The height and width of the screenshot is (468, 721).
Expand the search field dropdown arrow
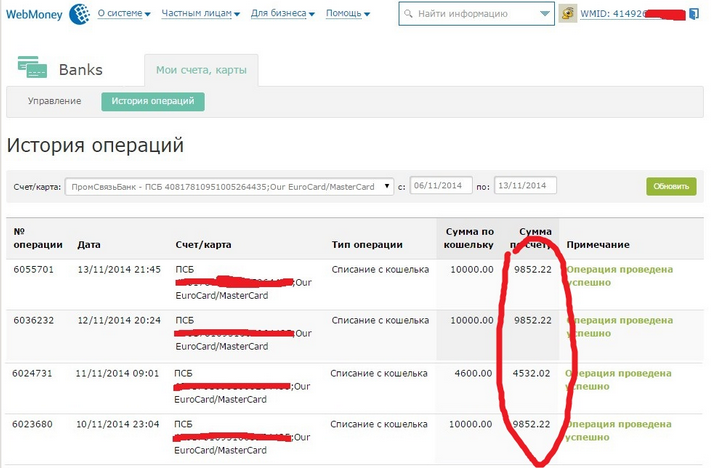[543, 14]
